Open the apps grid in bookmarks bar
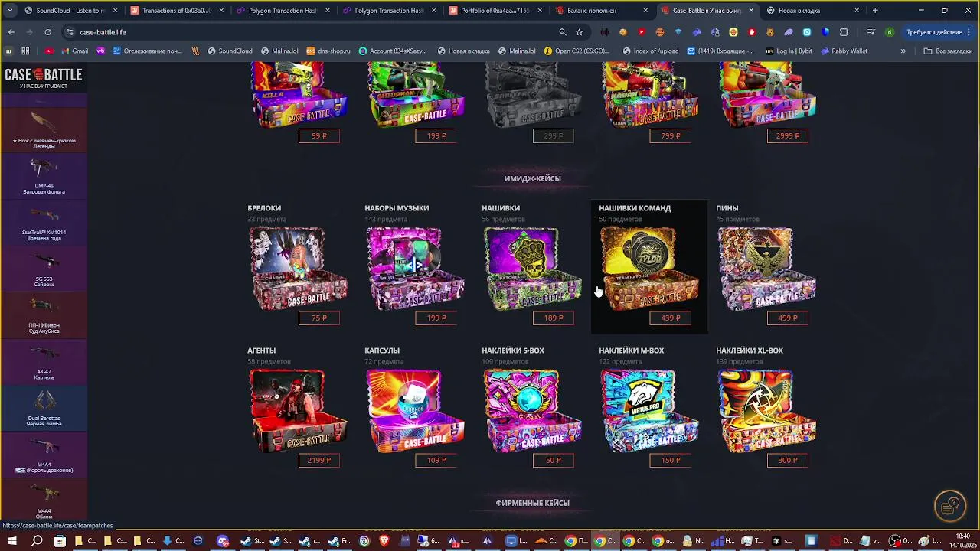 point(24,51)
